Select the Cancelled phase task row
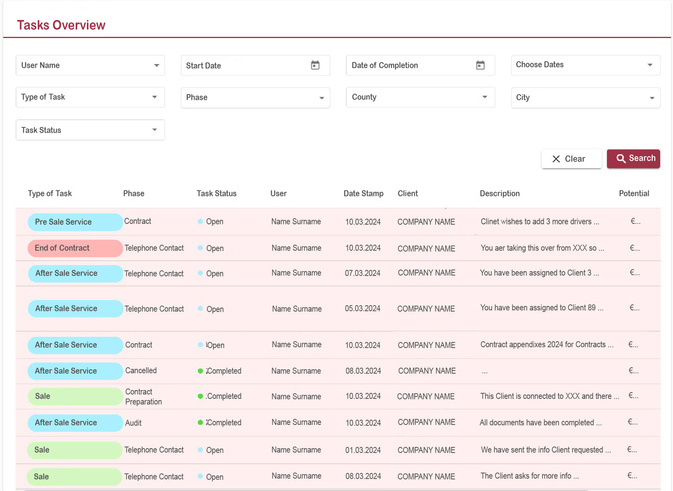This screenshot has height=491, width=673. pos(140,371)
